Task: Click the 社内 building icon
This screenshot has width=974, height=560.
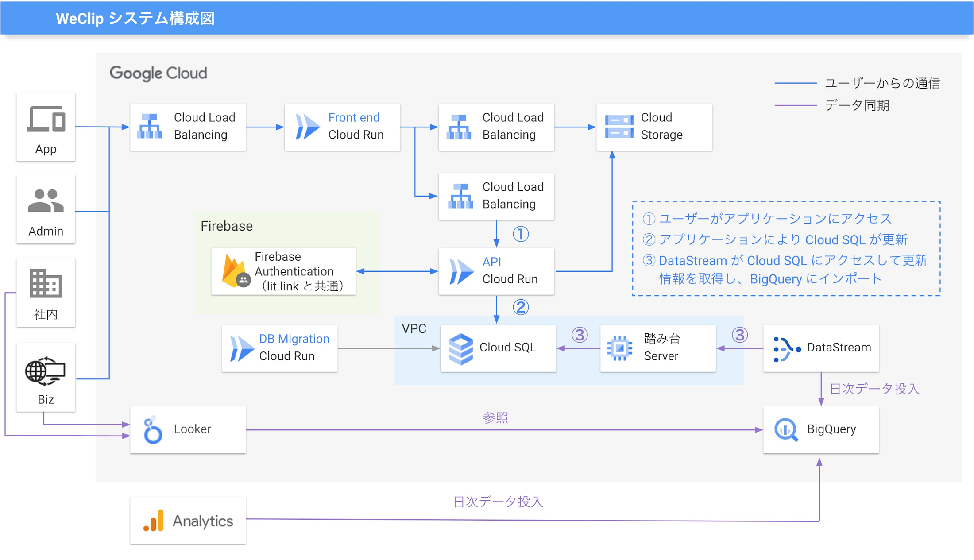Action: coord(46,283)
